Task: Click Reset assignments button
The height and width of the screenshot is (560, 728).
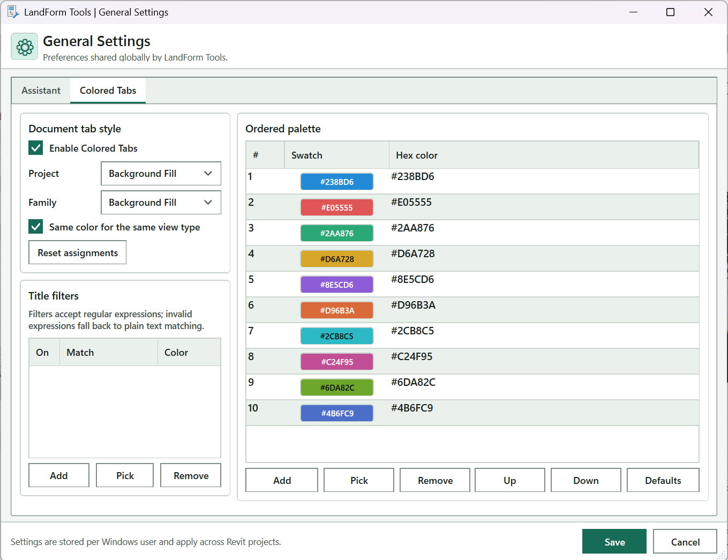Action: (78, 252)
